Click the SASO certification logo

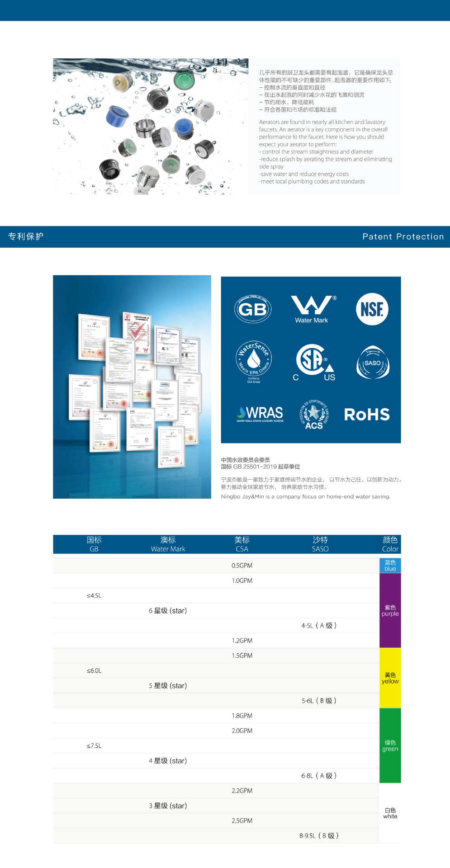pos(373,363)
